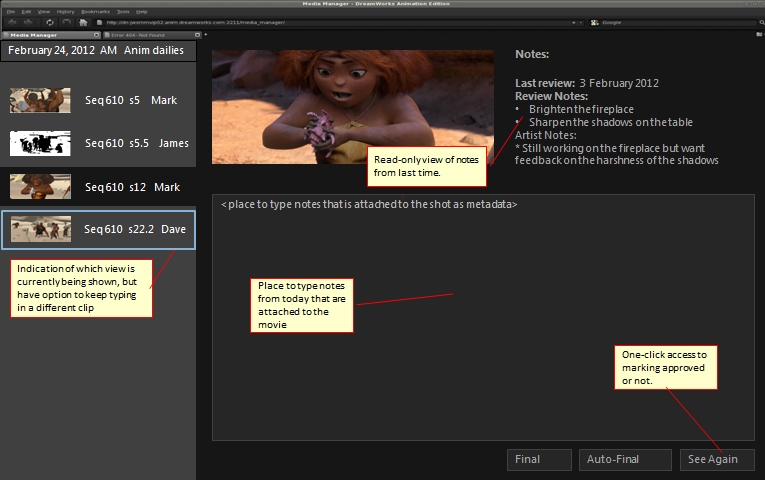Click the 'Seq610 s5 Mark' label

click(131, 100)
